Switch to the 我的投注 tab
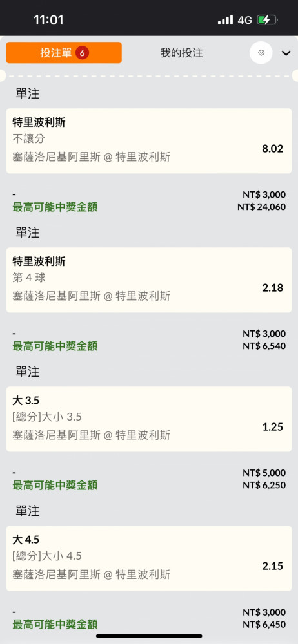 click(181, 53)
